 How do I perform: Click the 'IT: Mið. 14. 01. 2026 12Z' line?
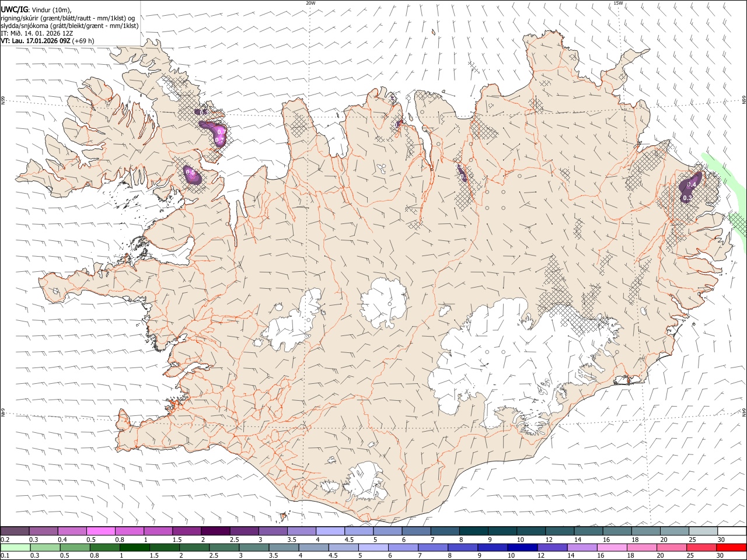37,33
